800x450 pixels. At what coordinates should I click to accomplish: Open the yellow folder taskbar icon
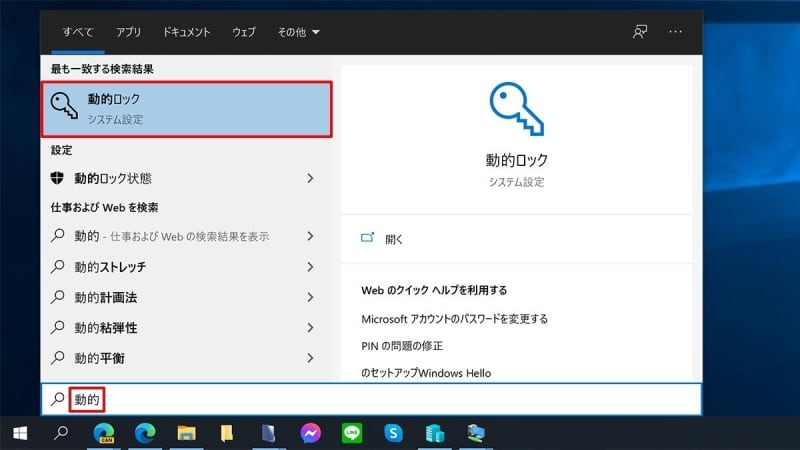point(227,434)
